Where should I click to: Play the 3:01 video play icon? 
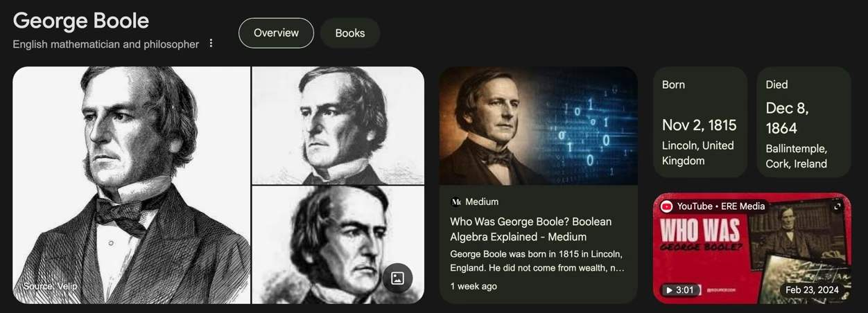[669, 290]
